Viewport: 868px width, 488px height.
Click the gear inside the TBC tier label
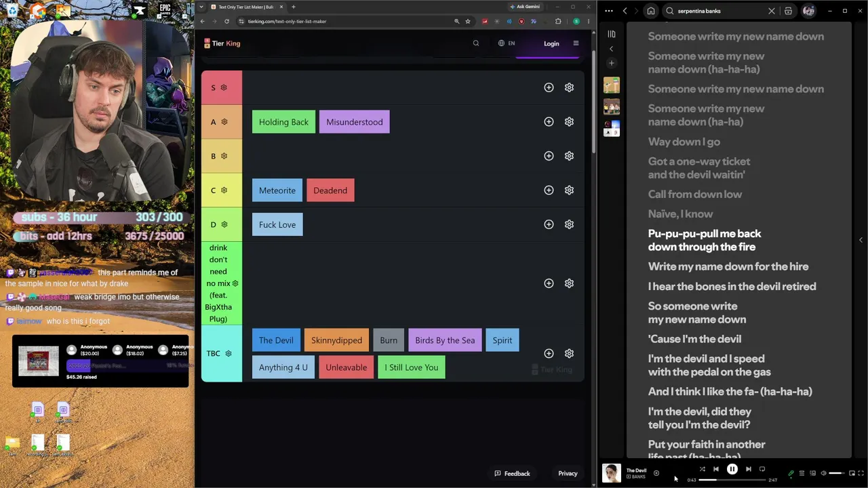(x=228, y=353)
